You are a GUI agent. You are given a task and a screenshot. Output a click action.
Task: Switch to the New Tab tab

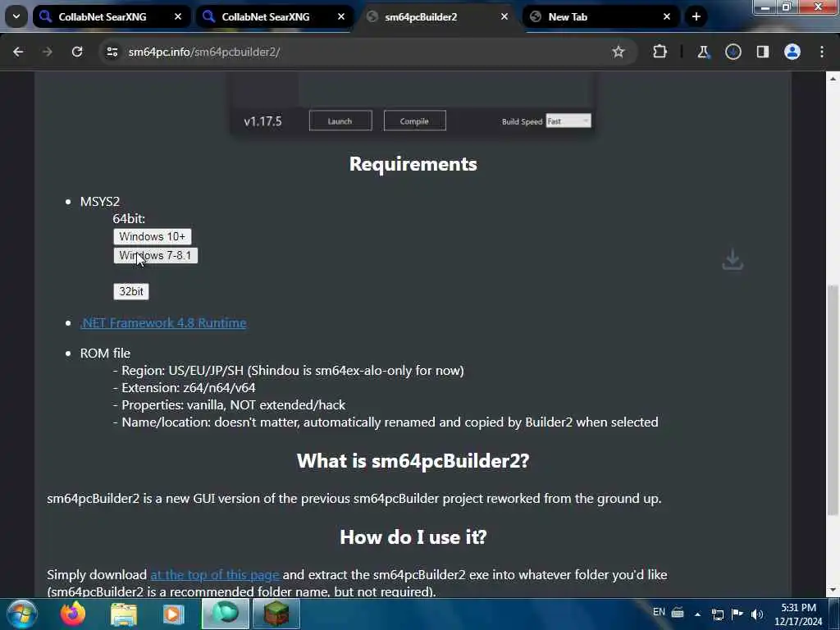click(x=568, y=16)
